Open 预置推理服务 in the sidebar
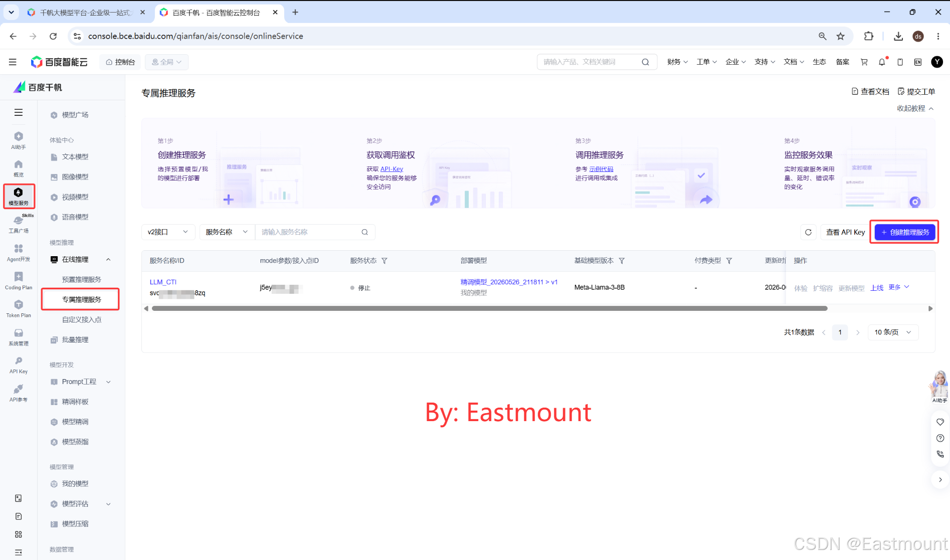 (81, 279)
